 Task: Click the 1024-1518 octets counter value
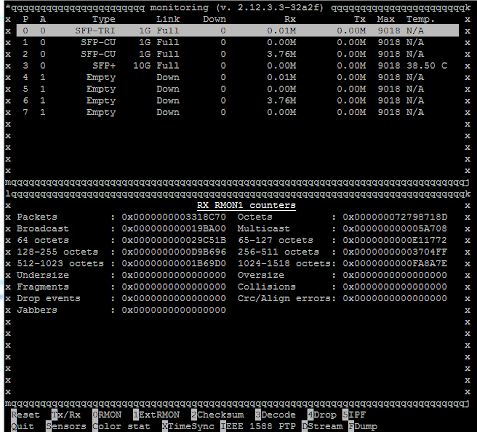[395, 264]
